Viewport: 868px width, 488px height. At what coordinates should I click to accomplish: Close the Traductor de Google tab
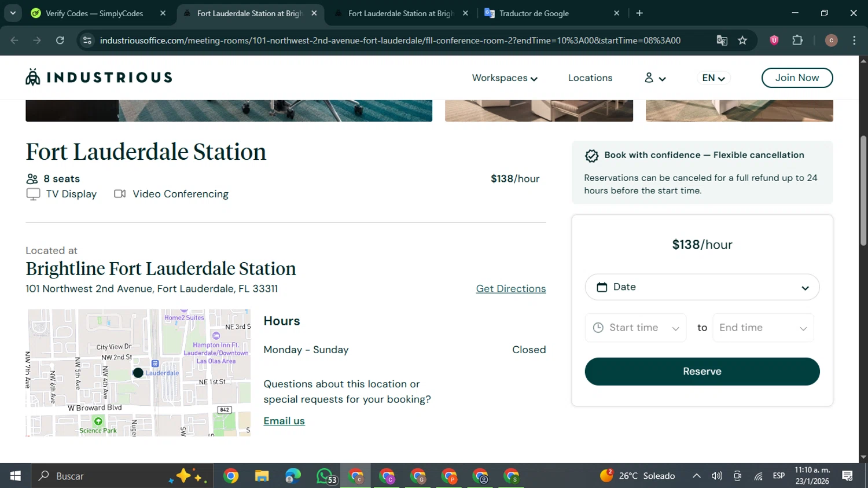616,13
